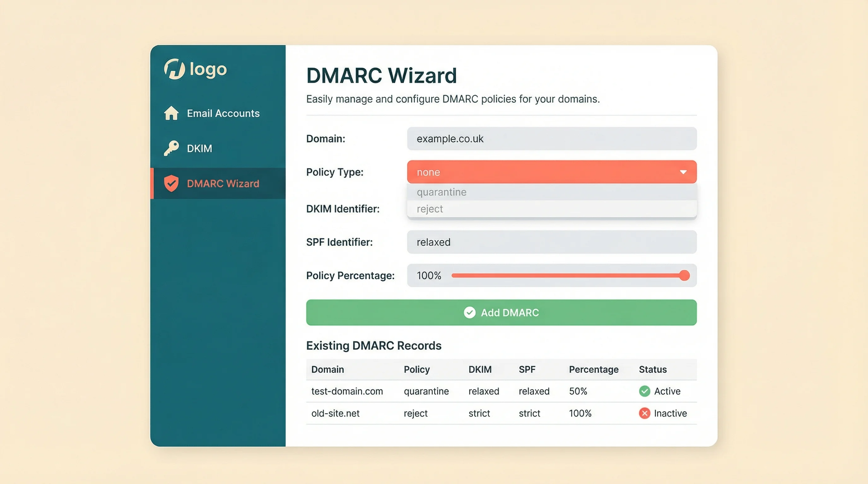Click the Add DMARC button

click(x=501, y=312)
